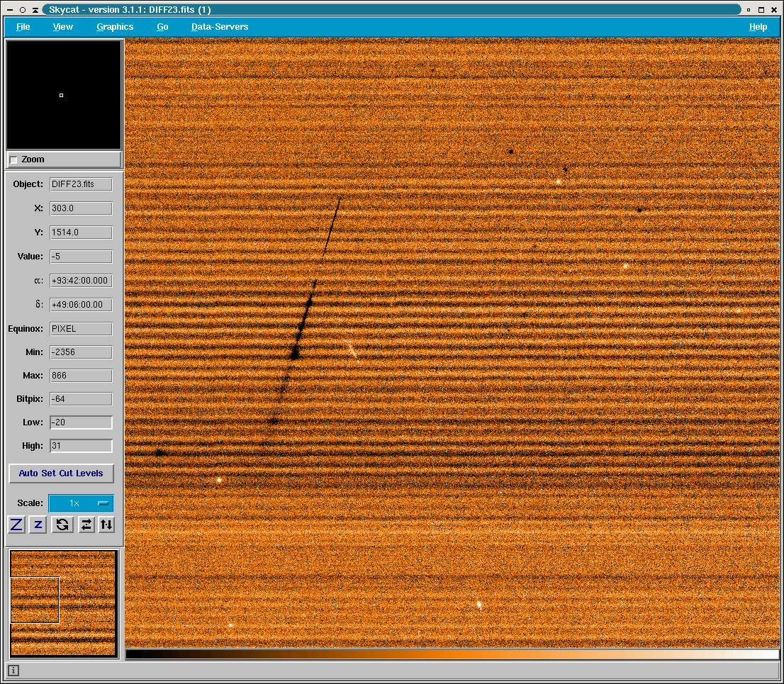
Task: Click the X coordinate field
Action: (x=81, y=208)
